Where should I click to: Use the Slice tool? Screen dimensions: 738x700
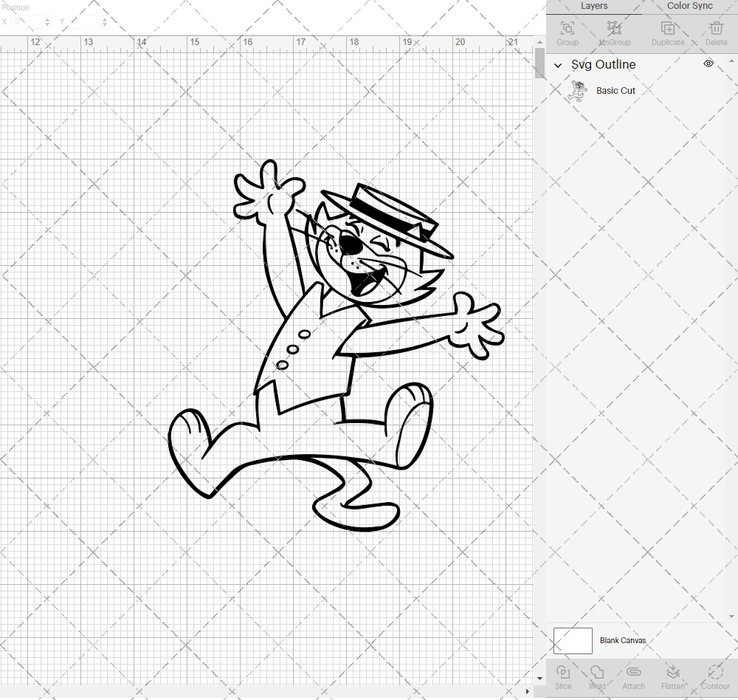(563, 677)
